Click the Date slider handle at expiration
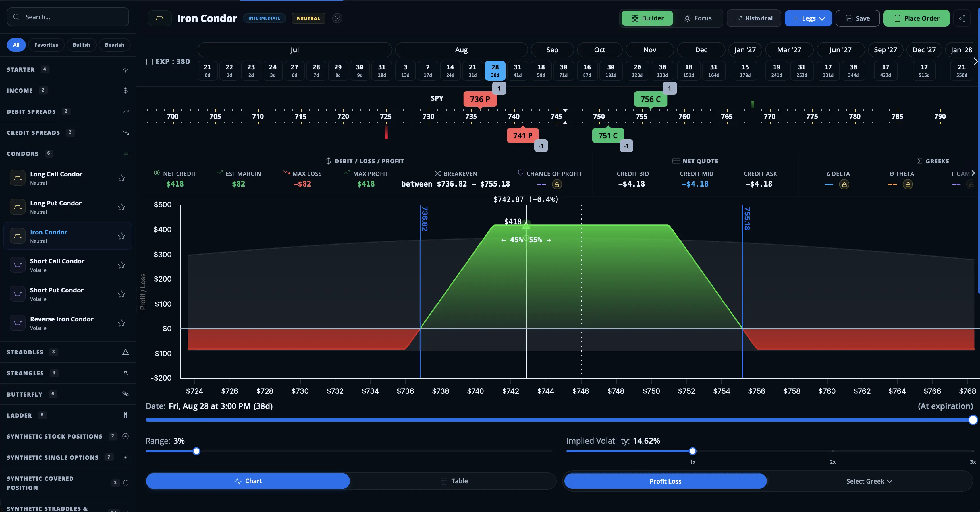This screenshot has width=980, height=512. 973,420
